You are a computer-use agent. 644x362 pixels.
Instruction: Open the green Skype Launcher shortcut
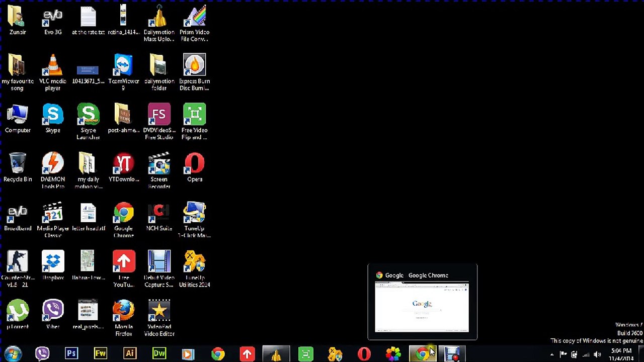click(x=88, y=122)
